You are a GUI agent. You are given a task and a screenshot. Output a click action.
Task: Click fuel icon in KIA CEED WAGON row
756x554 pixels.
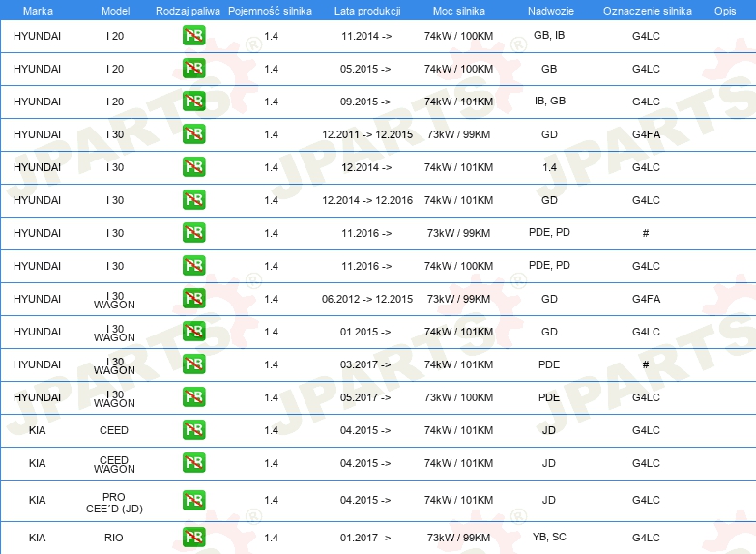tap(193, 463)
